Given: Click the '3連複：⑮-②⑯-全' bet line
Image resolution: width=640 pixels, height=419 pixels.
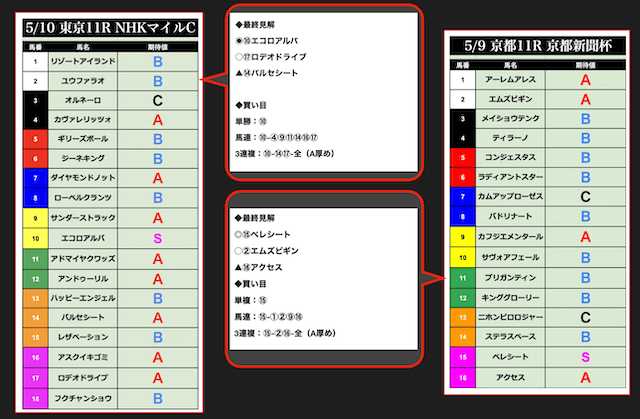Looking at the screenshot, I should pyautogui.click(x=285, y=333).
